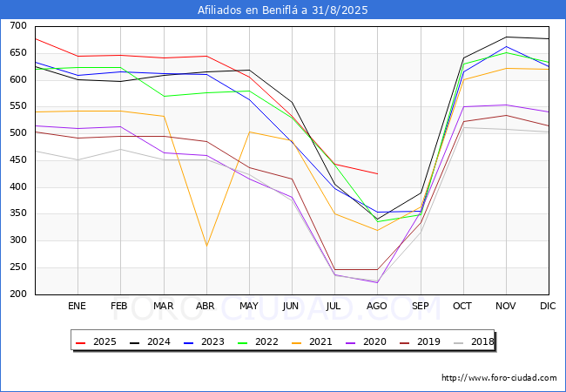The width and height of the screenshot is (566, 392).
Task: Select the 2023 legend label text
Action: (209, 342)
